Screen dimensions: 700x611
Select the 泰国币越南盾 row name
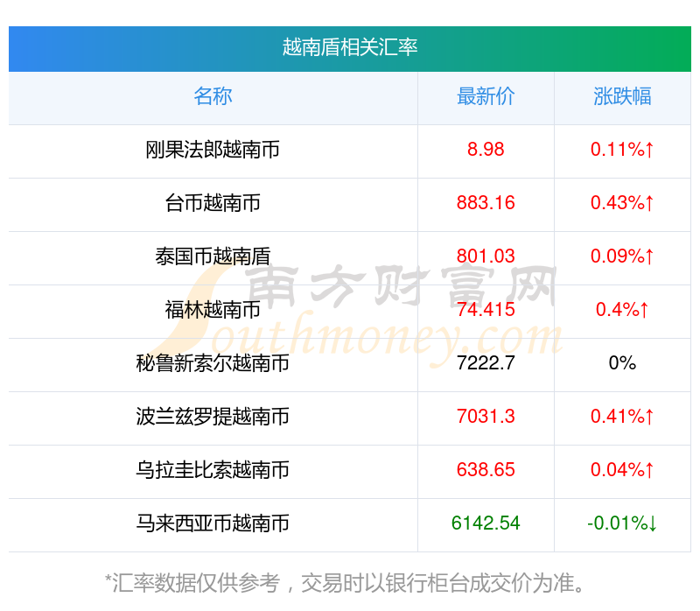[213, 256]
